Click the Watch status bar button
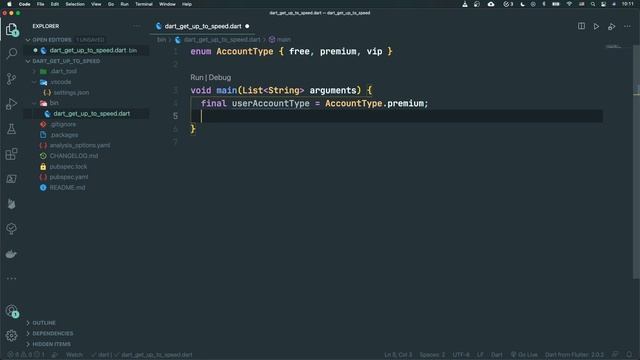This screenshot has width=640, height=360. pos(74,355)
